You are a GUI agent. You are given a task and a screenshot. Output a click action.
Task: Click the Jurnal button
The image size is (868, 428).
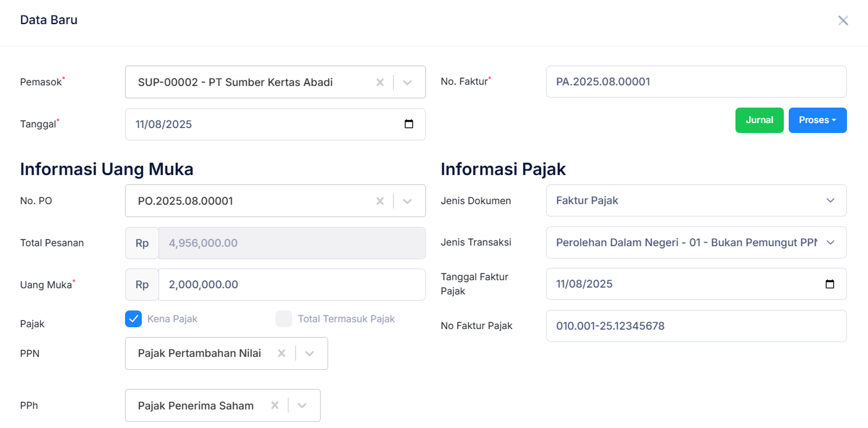[x=759, y=120]
